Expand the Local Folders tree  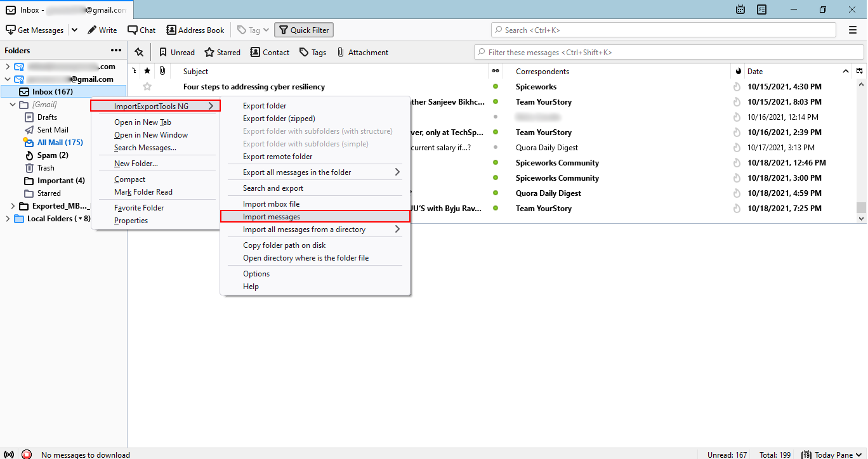[8, 218]
